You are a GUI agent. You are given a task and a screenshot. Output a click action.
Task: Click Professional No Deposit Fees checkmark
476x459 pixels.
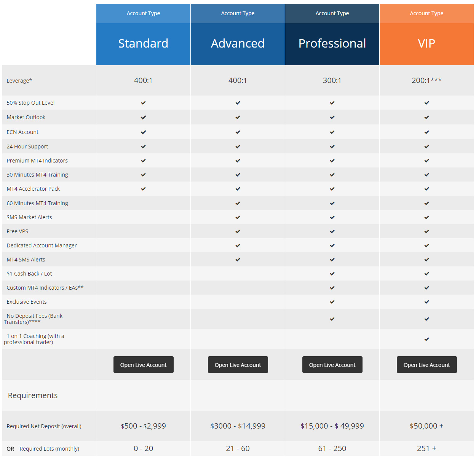coord(332,319)
